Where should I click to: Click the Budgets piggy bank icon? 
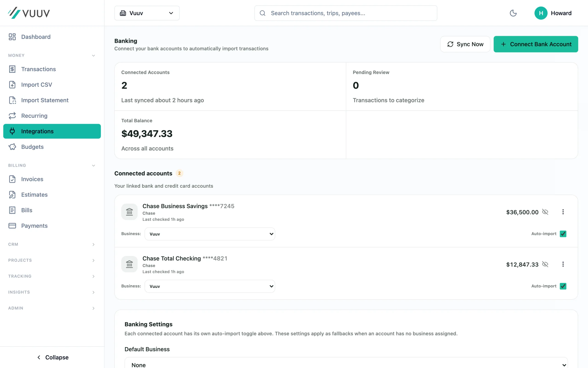point(12,147)
